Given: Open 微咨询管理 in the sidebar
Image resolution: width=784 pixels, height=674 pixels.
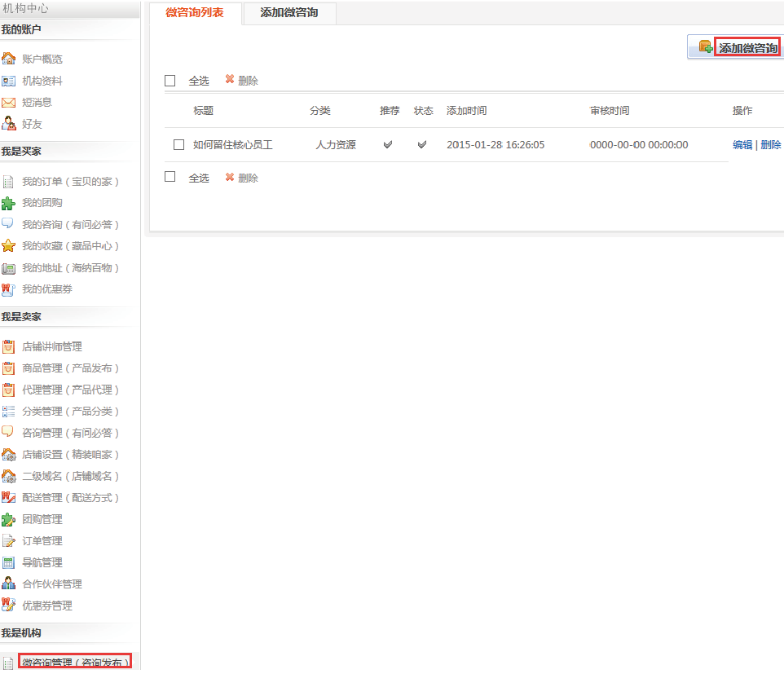Looking at the screenshot, I should (75, 663).
